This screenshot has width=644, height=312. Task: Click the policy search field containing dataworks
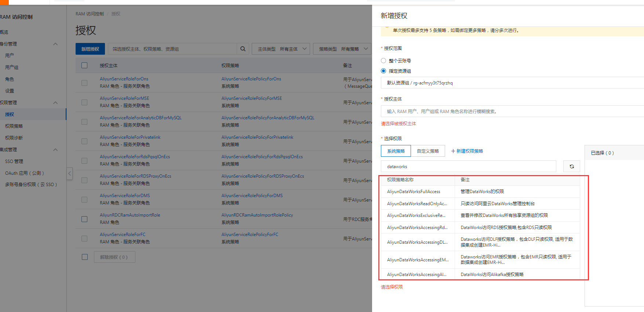click(x=469, y=166)
